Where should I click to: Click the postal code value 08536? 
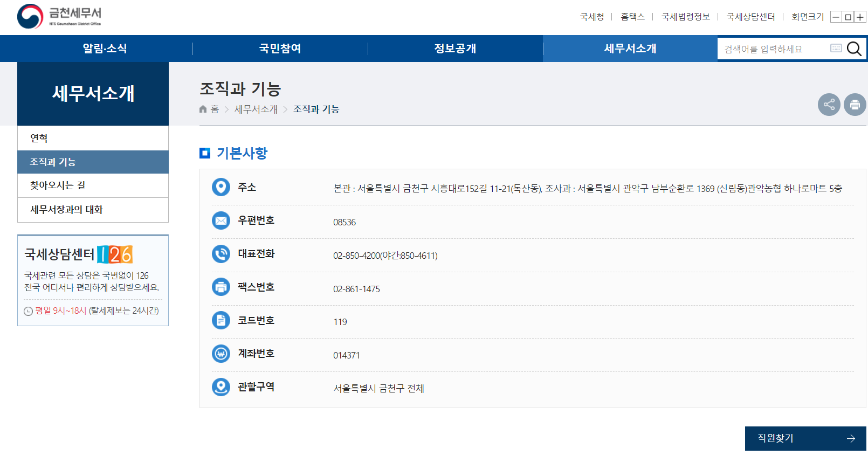(345, 222)
